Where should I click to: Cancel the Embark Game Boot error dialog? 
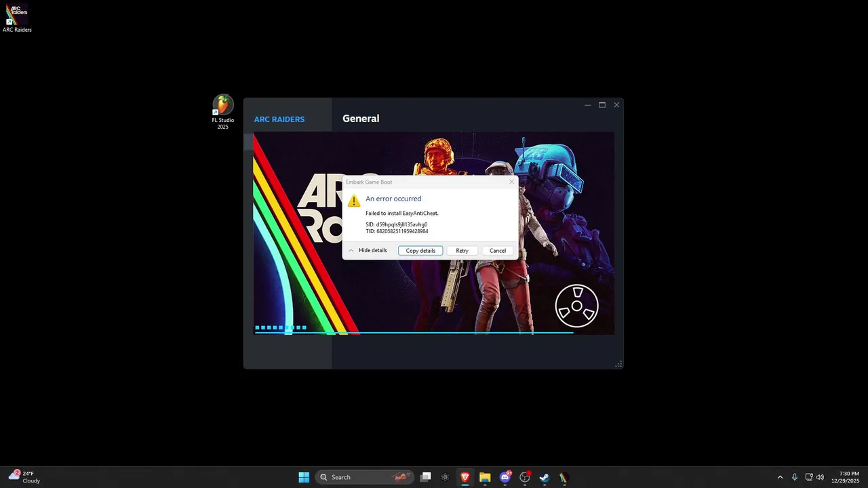[x=498, y=251]
